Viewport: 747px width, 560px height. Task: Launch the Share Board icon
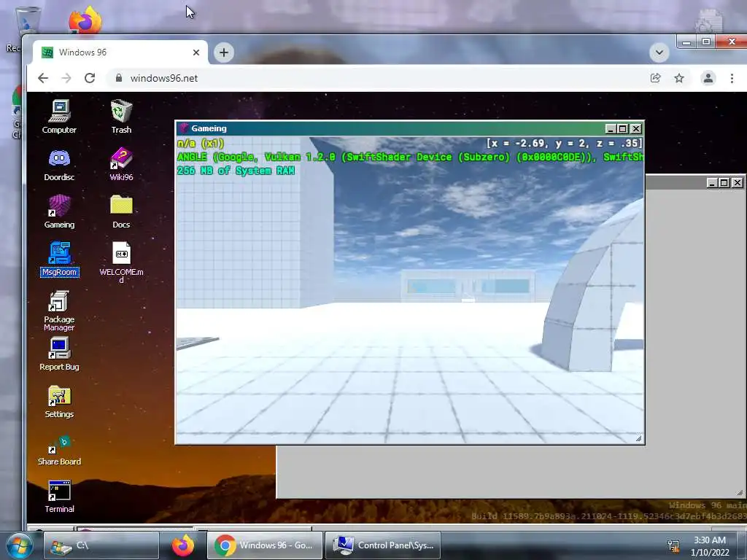click(59, 449)
